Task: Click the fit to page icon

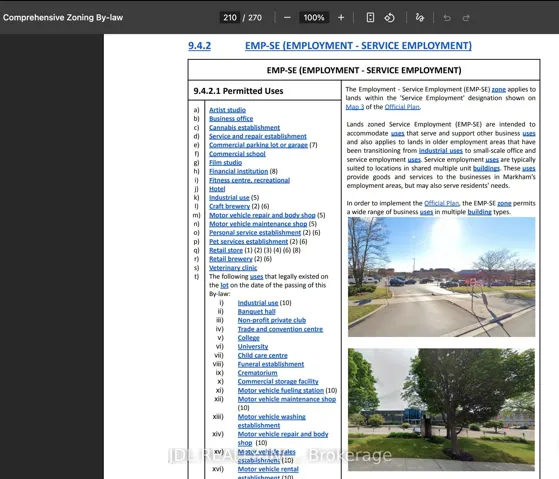Action: point(370,17)
